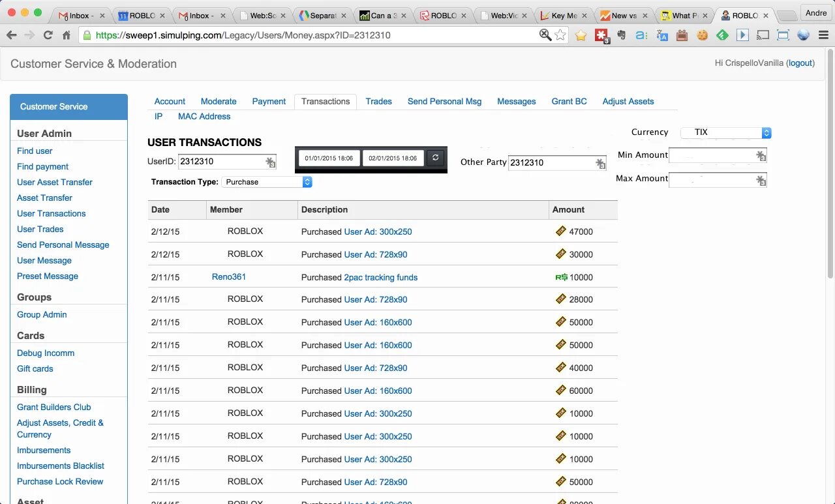
Task: Open Group Admin in the sidebar
Action: [42, 314]
